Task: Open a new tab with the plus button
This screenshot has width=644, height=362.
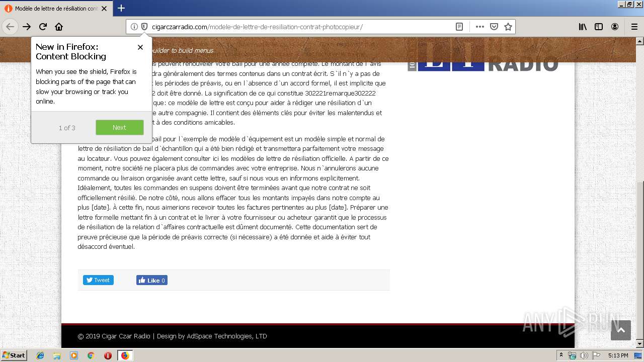Action: coord(121,8)
